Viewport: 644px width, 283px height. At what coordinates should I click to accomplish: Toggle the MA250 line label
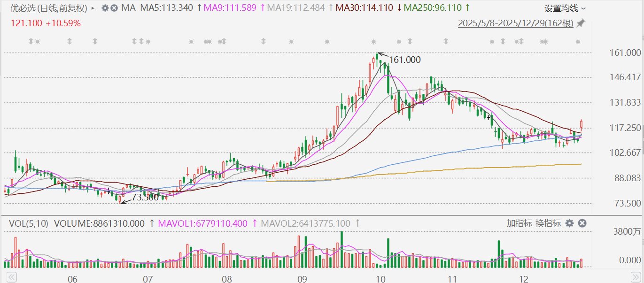pyautogui.click(x=435, y=8)
